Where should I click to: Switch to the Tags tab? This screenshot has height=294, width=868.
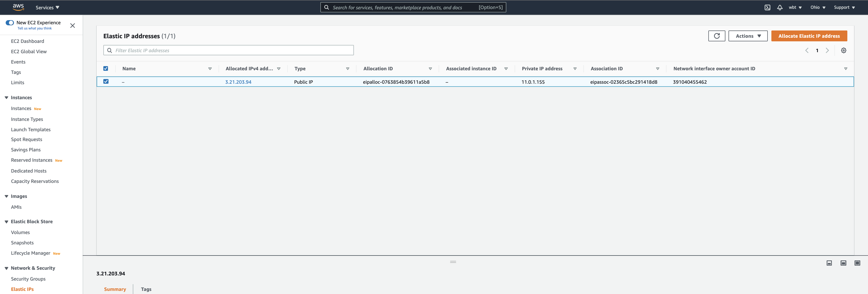pos(146,289)
